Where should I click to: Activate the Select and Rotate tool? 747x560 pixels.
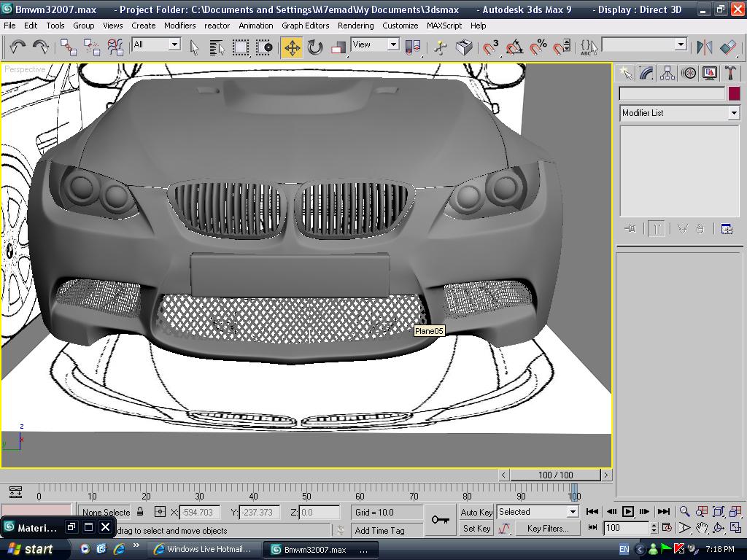[x=315, y=47]
